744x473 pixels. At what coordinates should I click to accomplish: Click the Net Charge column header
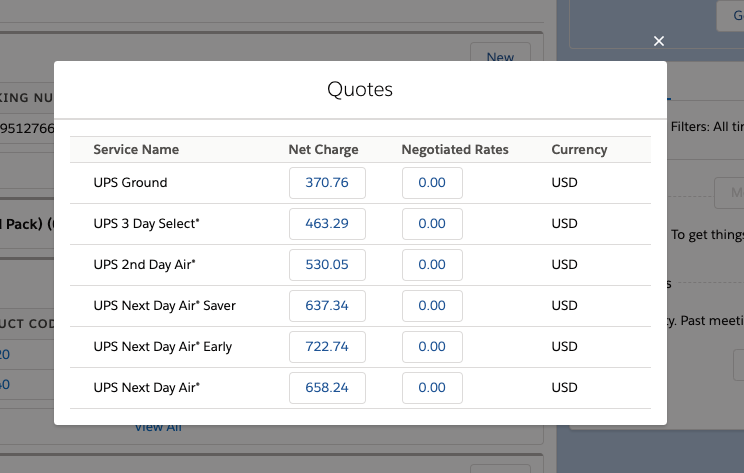point(324,149)
